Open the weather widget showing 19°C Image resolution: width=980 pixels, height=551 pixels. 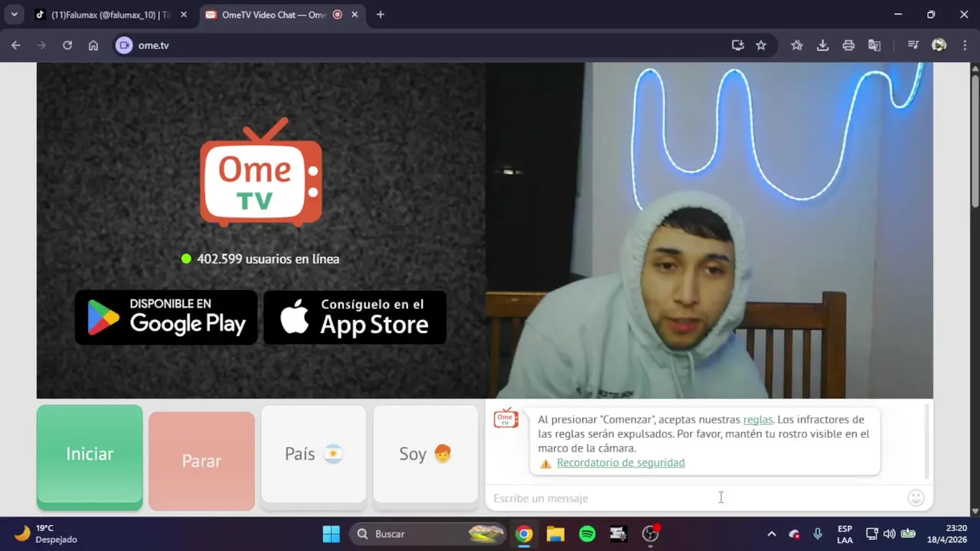[46, 533]
